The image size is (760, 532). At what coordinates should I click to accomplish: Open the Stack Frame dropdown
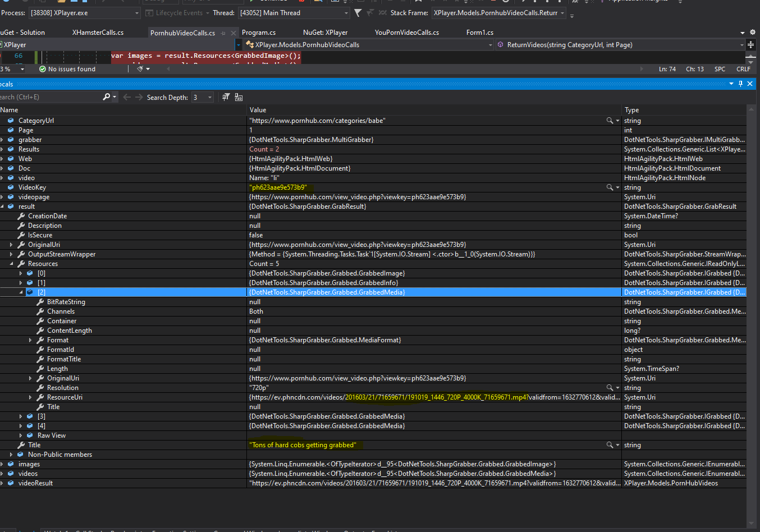pyautogui.click(x=562, y=12)
